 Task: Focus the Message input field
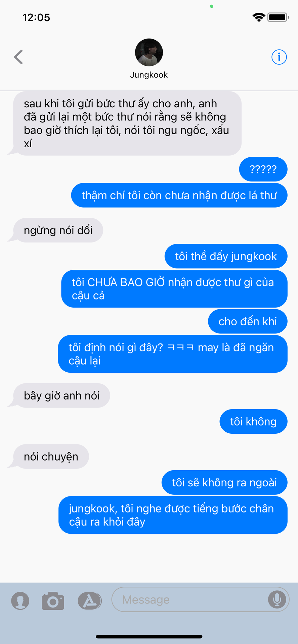pyautogui.click(x=200, y=599)
